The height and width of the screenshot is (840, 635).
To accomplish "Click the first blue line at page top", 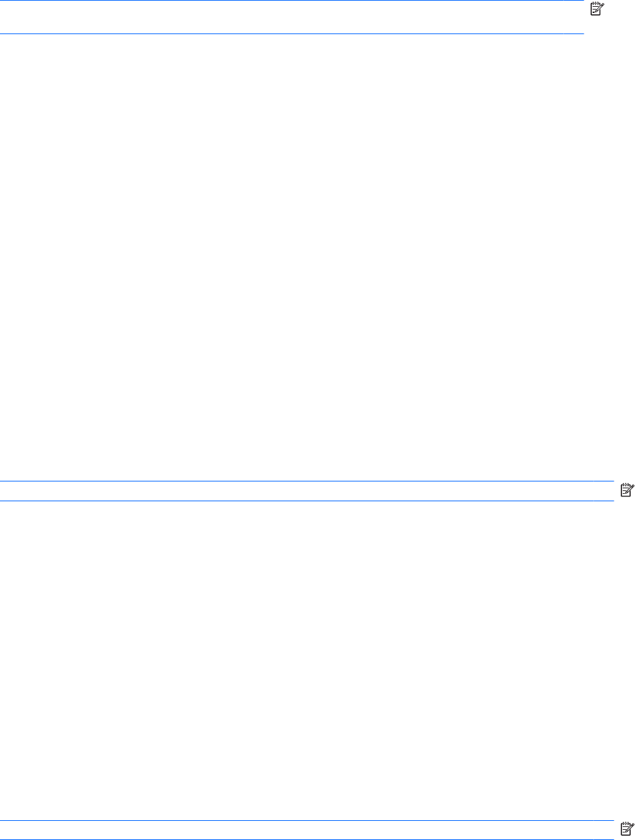I will pyautogui.click(x=292, y=1).
